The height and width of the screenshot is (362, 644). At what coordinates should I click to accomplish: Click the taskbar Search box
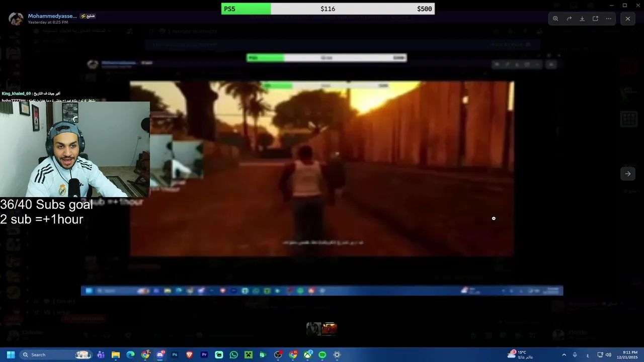tap(55, 355)
